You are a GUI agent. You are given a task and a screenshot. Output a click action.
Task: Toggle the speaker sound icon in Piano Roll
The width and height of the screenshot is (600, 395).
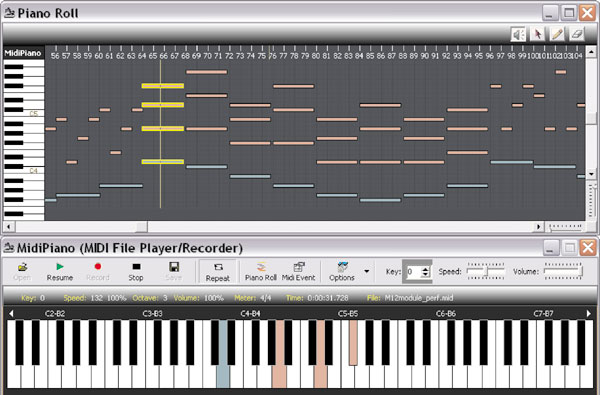pyautogui.click(x=518, y=35)
